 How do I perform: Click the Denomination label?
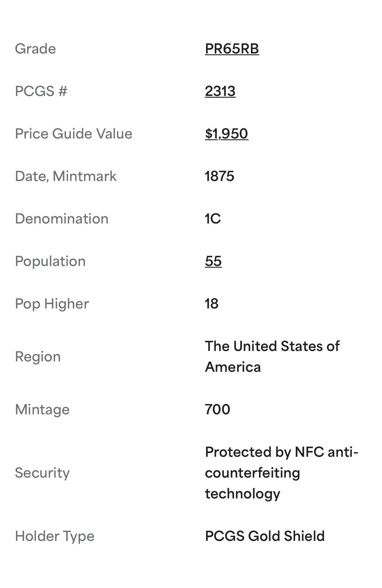62,219
